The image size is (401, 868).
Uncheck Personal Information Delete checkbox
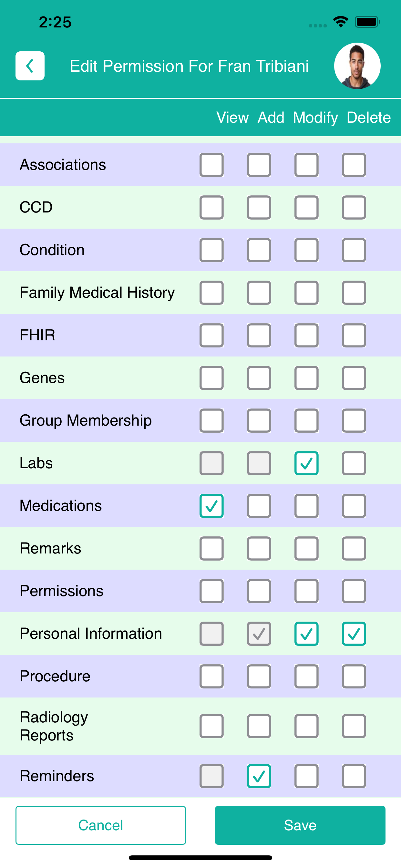354,634
